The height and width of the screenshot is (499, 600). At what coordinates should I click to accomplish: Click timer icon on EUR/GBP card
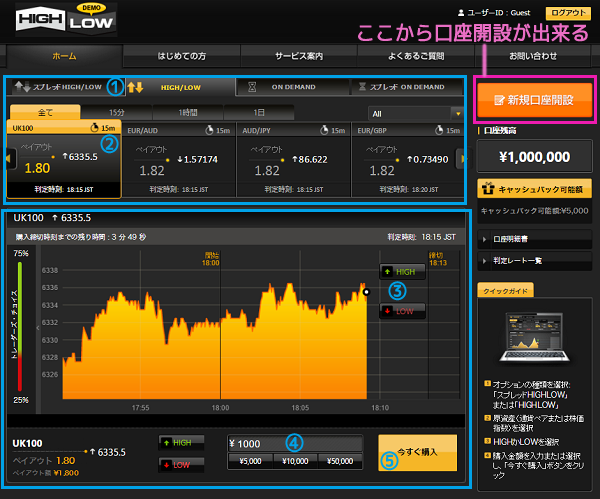coord(439,130)
